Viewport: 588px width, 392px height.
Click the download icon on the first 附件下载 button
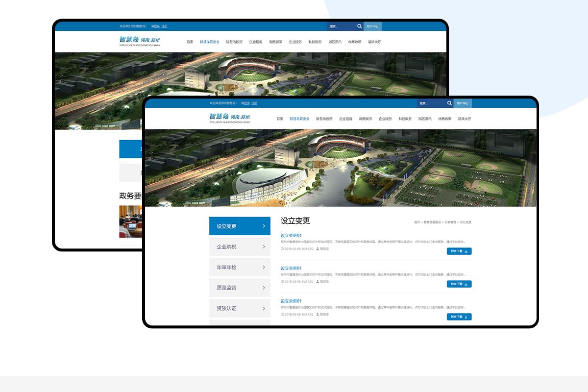465,251
